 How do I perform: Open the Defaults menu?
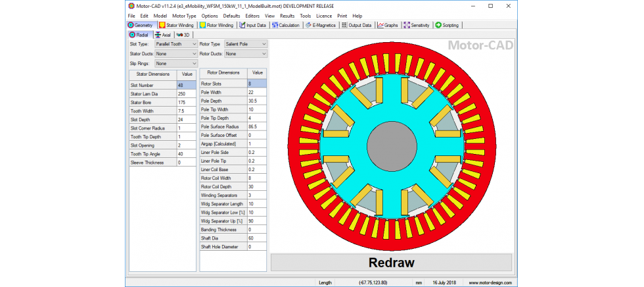coord(231,16)
